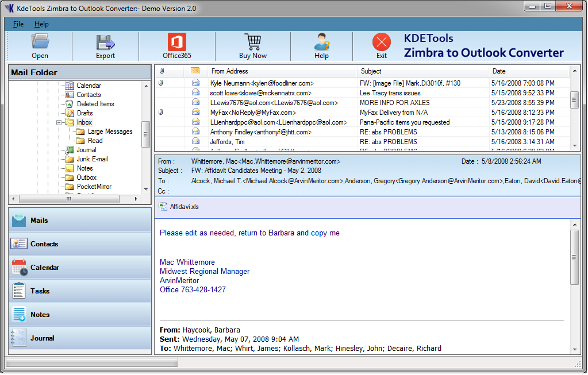Open the Help menu in menu bar
The image size is (588, 375).
coord(41,24)
